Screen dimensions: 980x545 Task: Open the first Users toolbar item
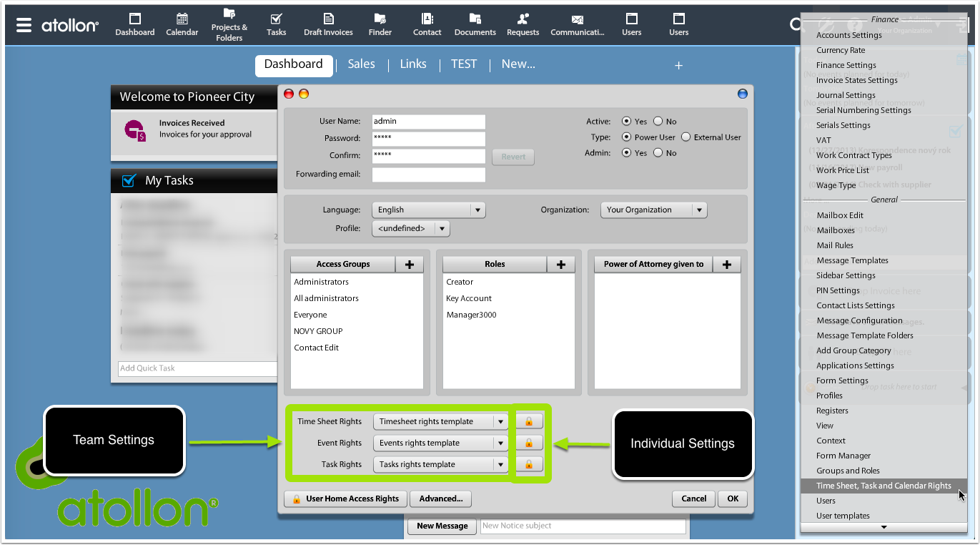(632, 24)
